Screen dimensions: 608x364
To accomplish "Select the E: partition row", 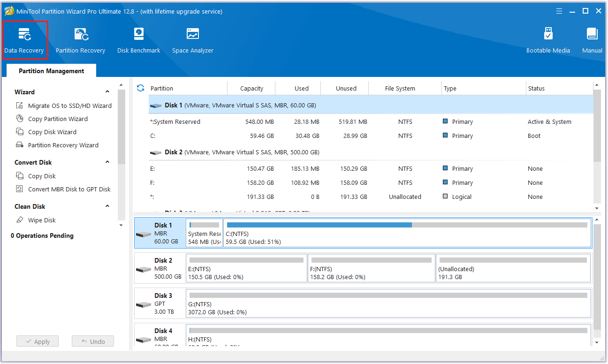I will [371, 168].
